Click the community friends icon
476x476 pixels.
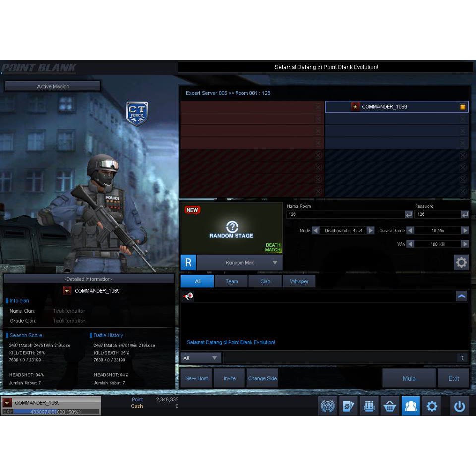click(411, 406)
